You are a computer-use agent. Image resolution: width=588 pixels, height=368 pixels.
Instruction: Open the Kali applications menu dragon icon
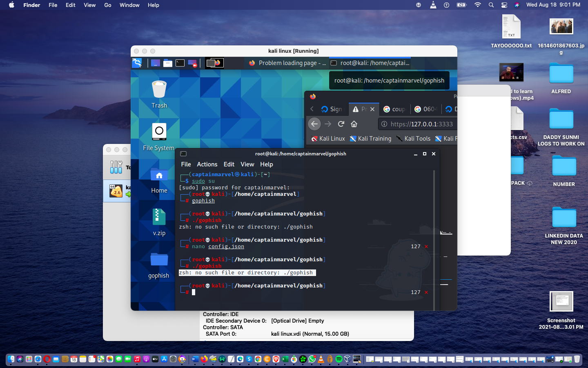(x=136, y=63)
